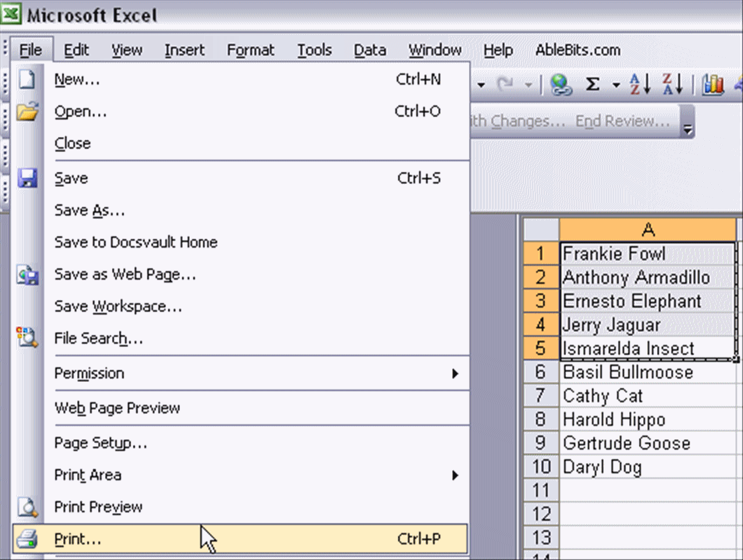Choose Save as Web Page... entry
The image size is (743, 560).
(x=240, y=274)
